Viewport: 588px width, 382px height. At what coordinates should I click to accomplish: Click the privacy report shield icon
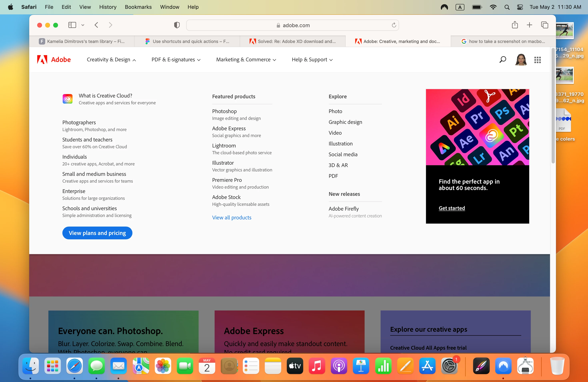[177, 25]
